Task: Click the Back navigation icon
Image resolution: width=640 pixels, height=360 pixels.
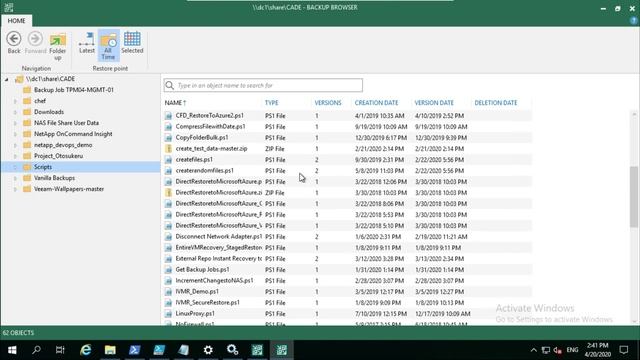Action: coord(14,42)
